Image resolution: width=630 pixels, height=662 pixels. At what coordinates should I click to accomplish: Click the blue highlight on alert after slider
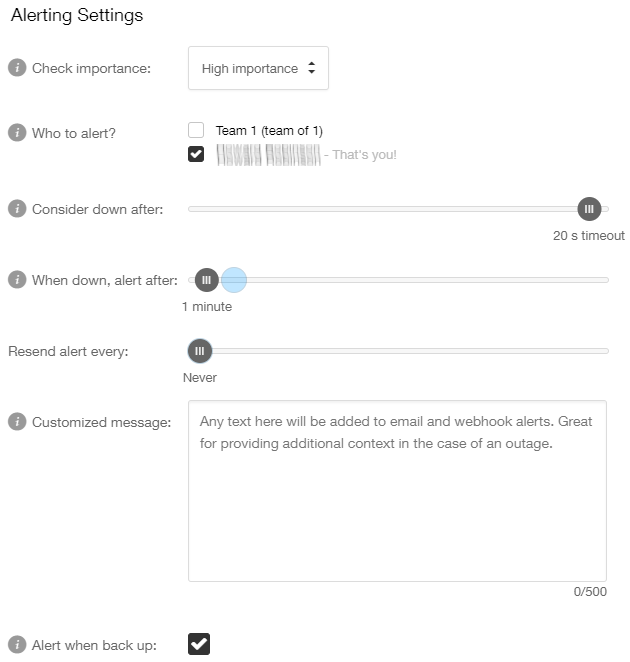[x=234, y=279]
